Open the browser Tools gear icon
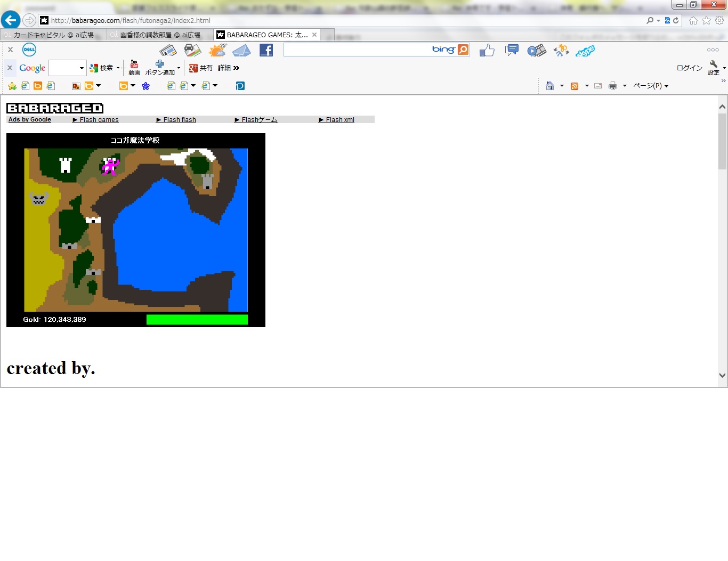Image resolution: width=728 pixels, height=561 pixels. point(719,20)
